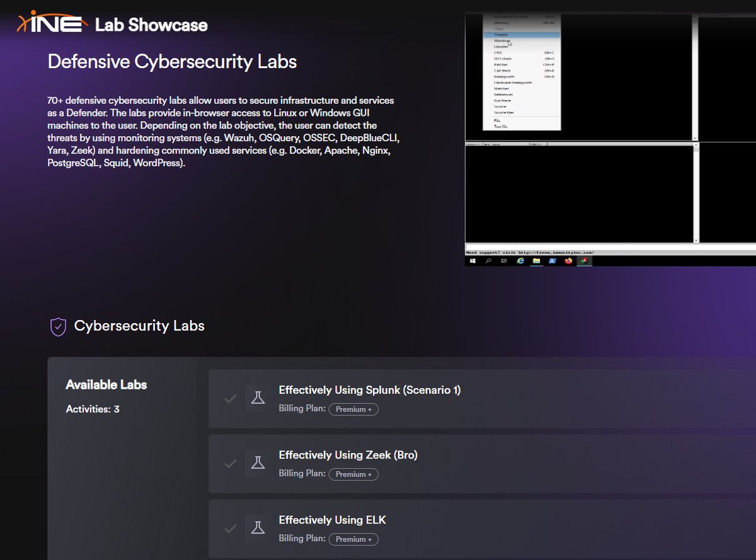Click the checkmark next to the ELK lab

[231, 529]
